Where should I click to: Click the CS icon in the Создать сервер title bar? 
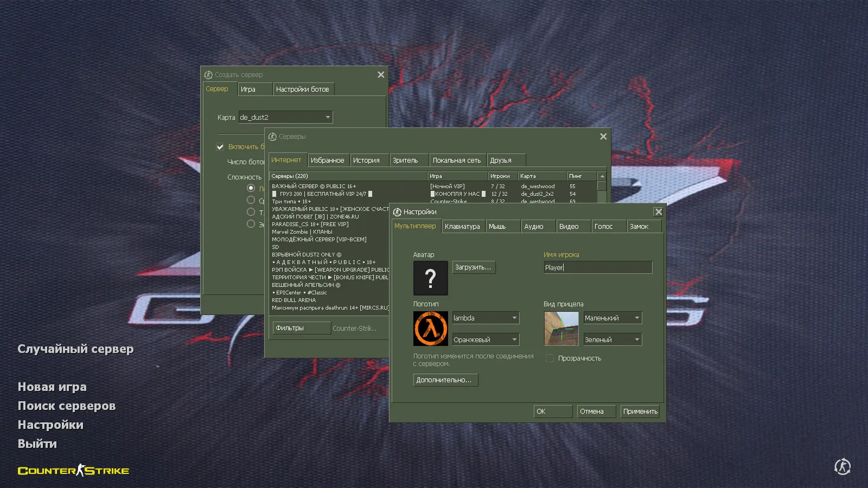[x=208, y=74]
